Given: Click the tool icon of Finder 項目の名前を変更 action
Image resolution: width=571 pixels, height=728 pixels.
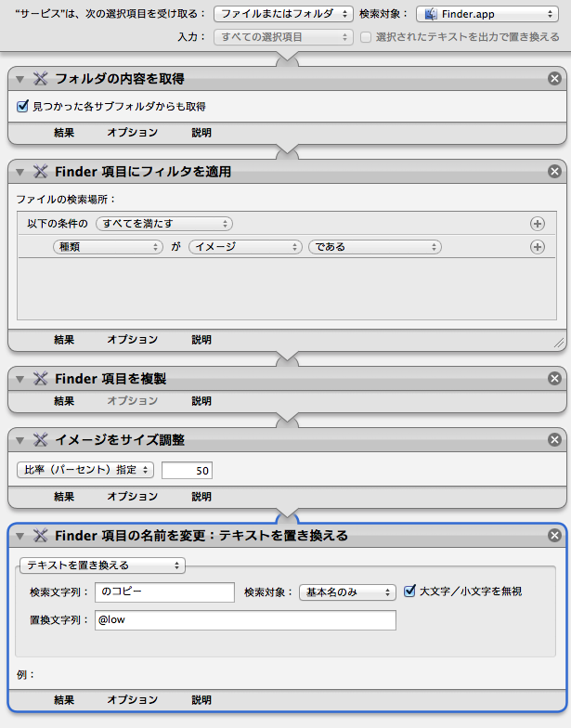Looking at the screenshot, I should pos(41,535).
